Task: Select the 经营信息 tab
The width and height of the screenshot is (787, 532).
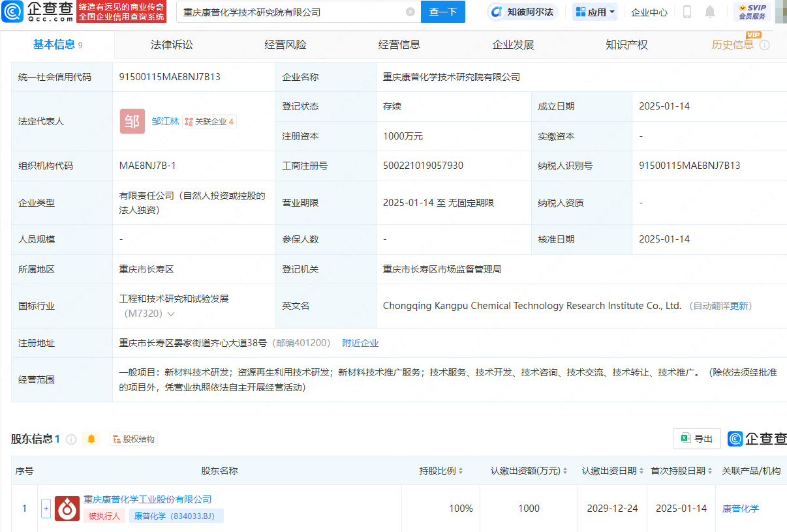Action: point(399,45)
